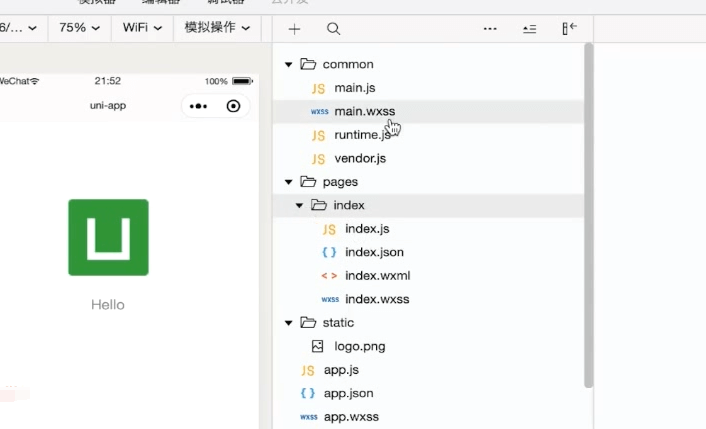Screen dimensions: 706x429
Task: Open the three-dots more options menu in file panel
Action: click(x=490, y=29)
